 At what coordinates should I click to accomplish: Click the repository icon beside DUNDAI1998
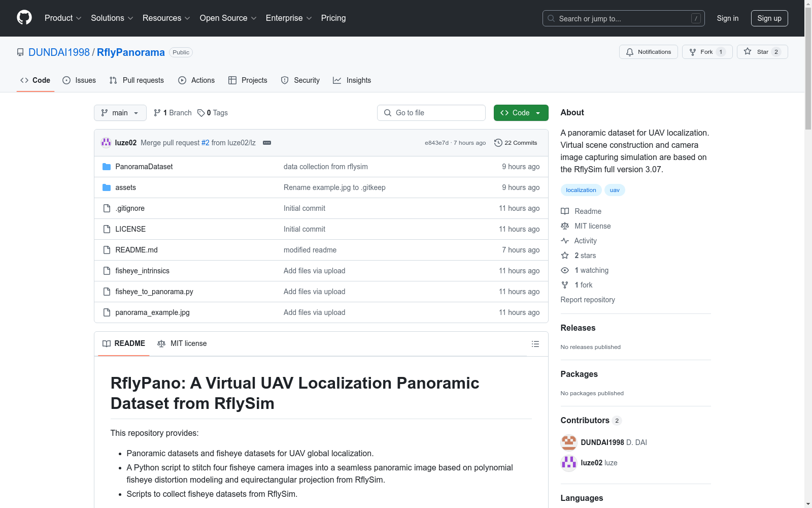[x=20, y=52]
